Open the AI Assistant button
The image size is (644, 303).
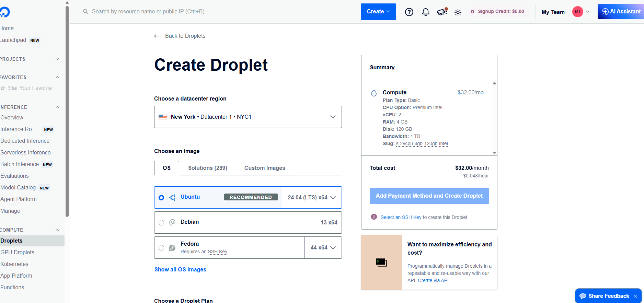tap(621, 12)
